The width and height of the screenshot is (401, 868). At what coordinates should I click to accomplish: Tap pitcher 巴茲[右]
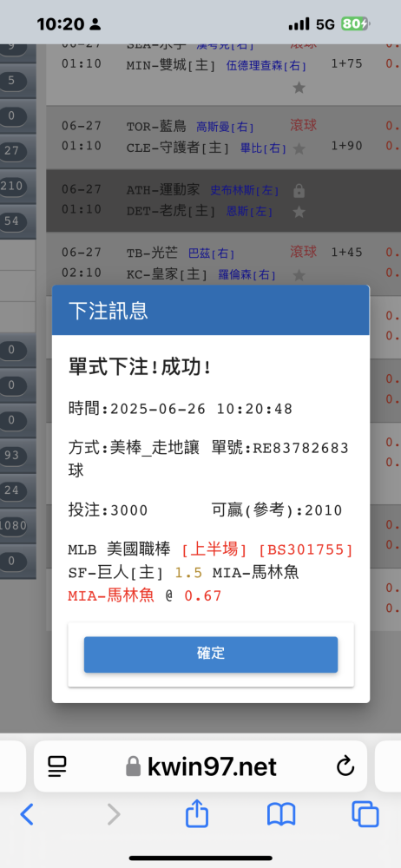[211, 254]
